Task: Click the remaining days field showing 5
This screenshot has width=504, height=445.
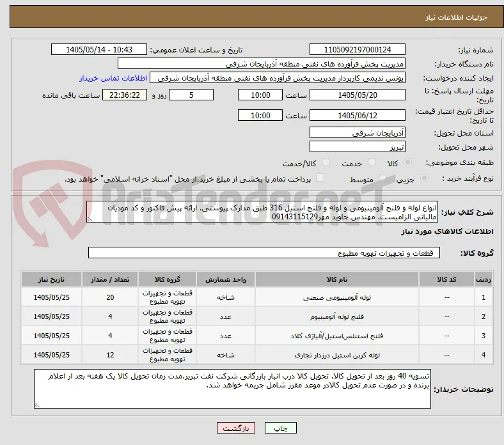Action: click(x=191, y=95)
